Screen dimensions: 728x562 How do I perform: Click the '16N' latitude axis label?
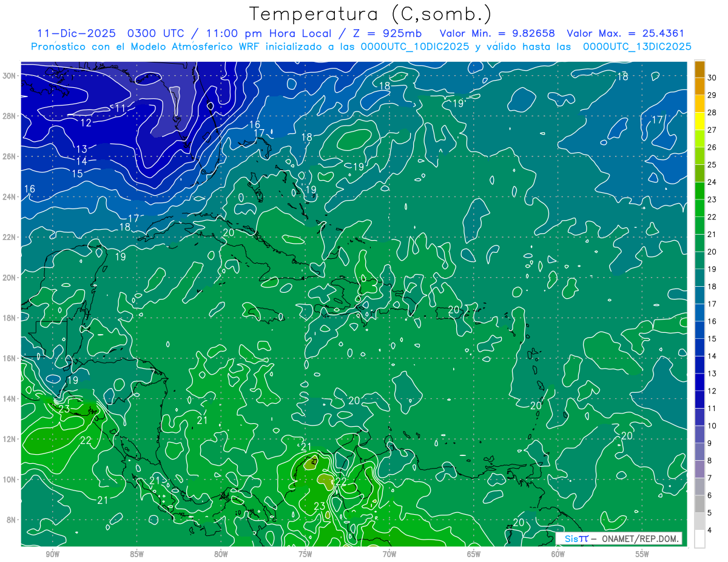10,358
